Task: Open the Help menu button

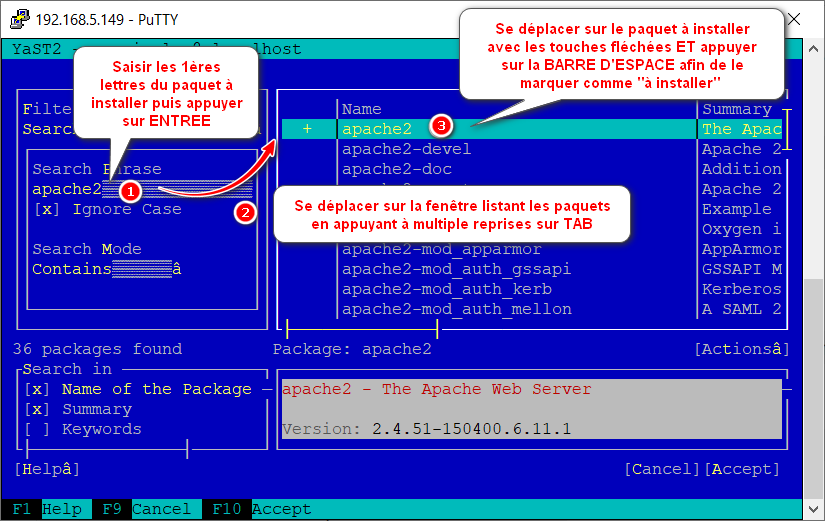Action: pos(47,469)
